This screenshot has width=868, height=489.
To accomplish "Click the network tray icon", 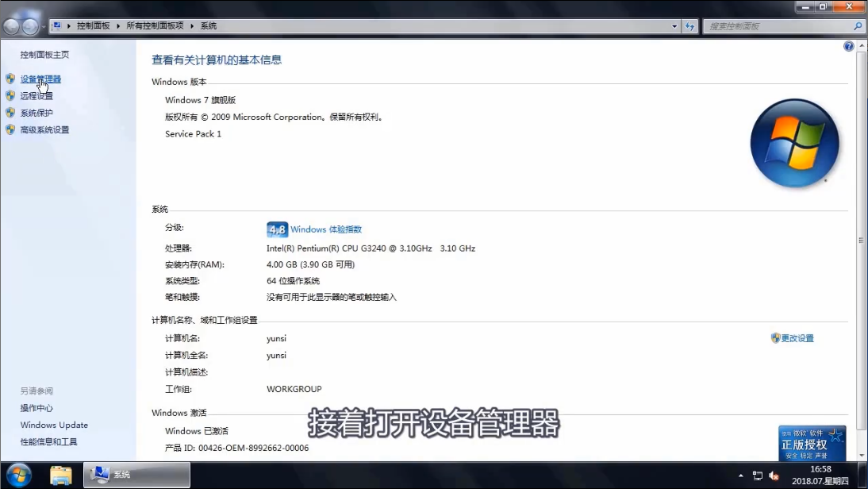I will 758,476.
